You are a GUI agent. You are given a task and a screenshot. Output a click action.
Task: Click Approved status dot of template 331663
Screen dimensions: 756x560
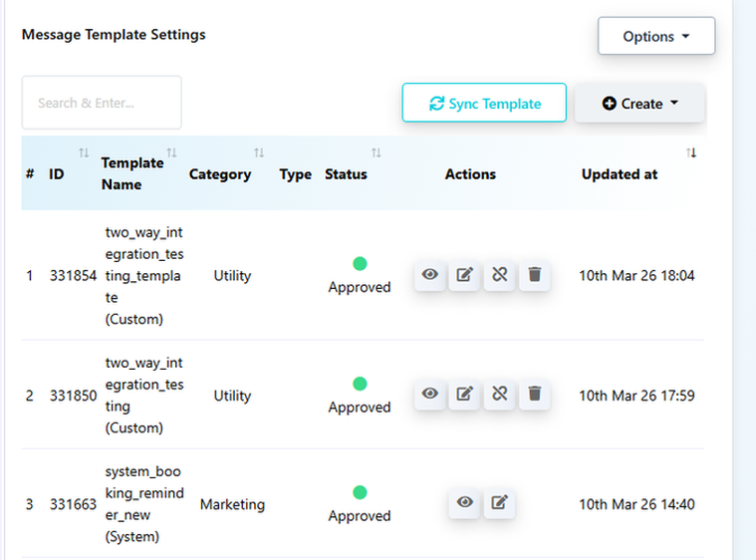[x=360, y=492]
